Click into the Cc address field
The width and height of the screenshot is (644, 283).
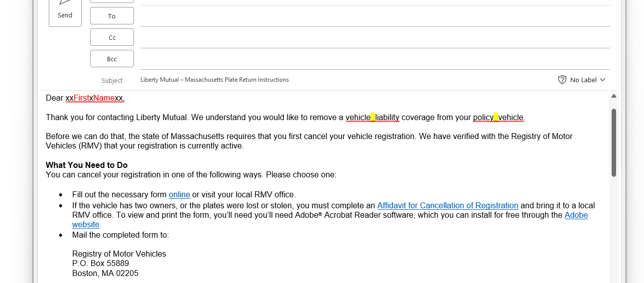[375, 38]
